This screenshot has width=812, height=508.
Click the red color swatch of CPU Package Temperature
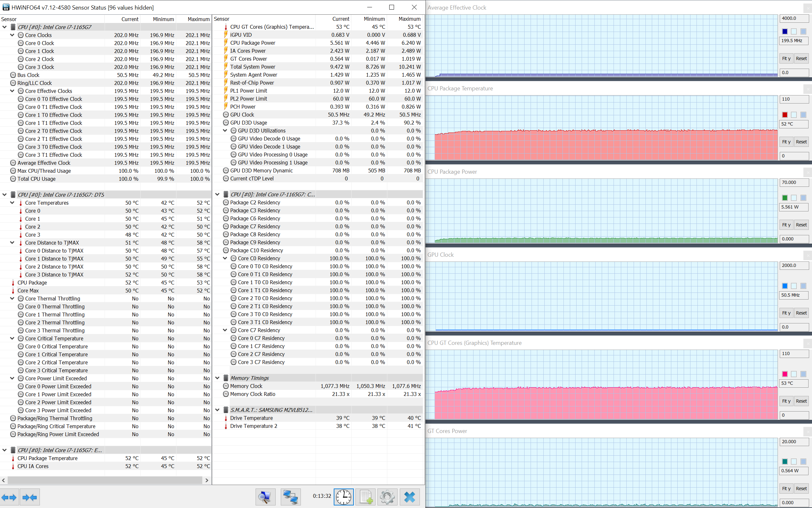coord(785,115)
